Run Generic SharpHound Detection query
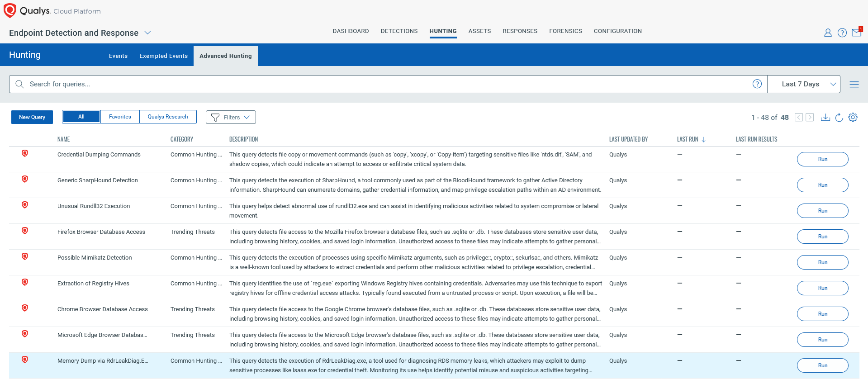Image resolution: width=868 pixels, height=379 pixels. pyautogui.click(x=822, y=185)
